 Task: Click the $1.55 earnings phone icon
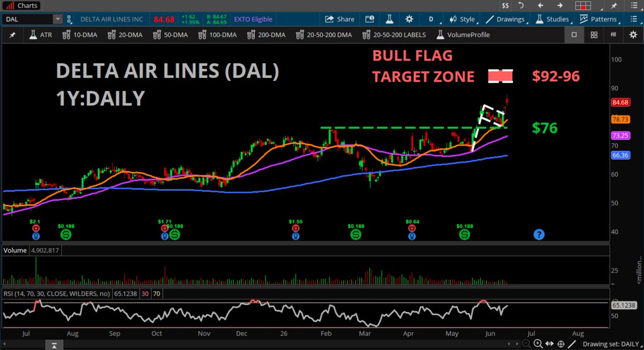point(295,228)
